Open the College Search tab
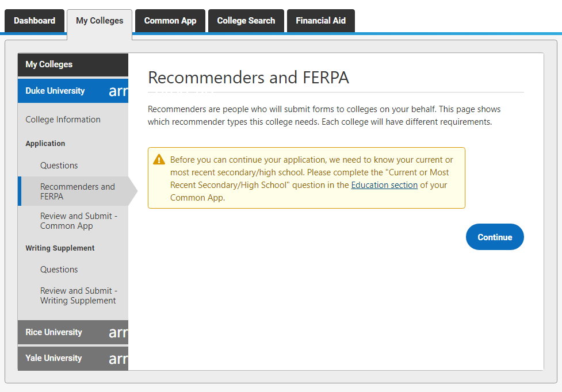The height and width of the screenshot is (392, 562). click(246, 21)
